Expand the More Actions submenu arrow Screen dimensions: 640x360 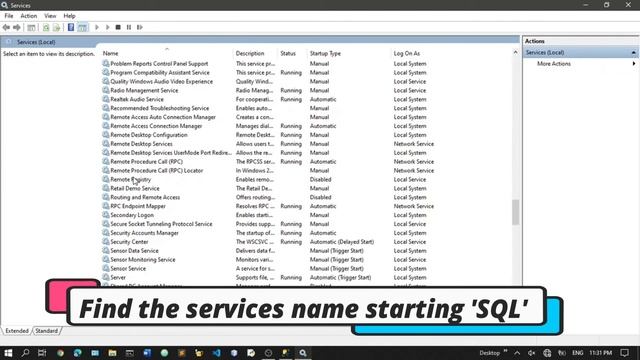(633, 64)
